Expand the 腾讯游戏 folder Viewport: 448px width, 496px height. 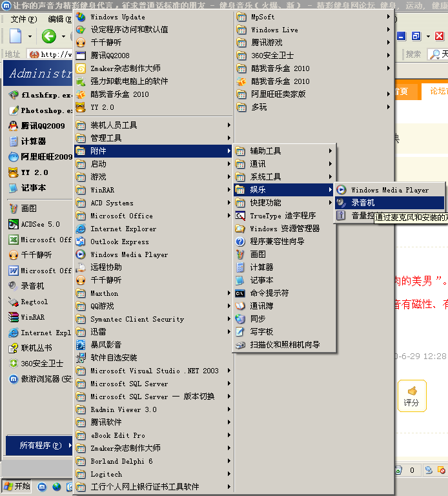[314, 43]
